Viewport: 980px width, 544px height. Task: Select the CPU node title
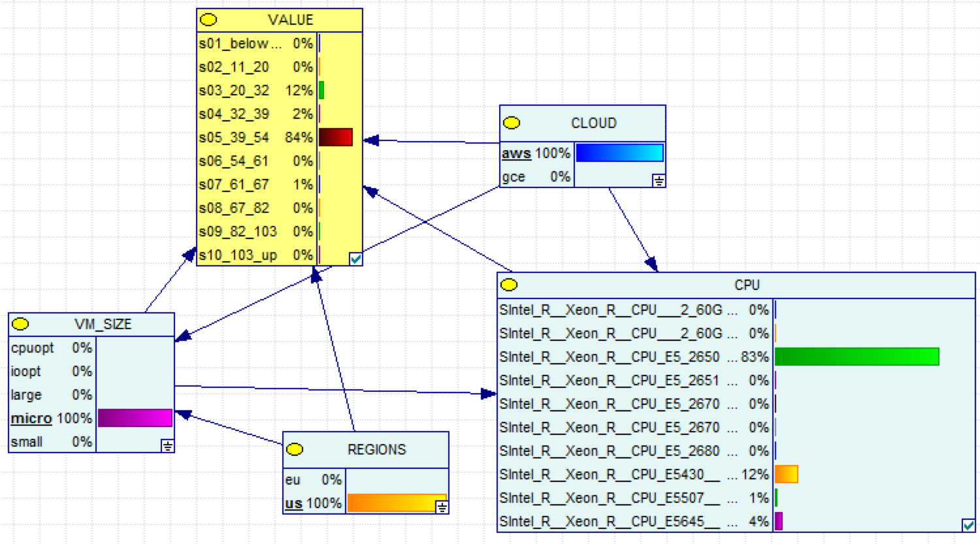pyautogui.click(x=747, y=285)
